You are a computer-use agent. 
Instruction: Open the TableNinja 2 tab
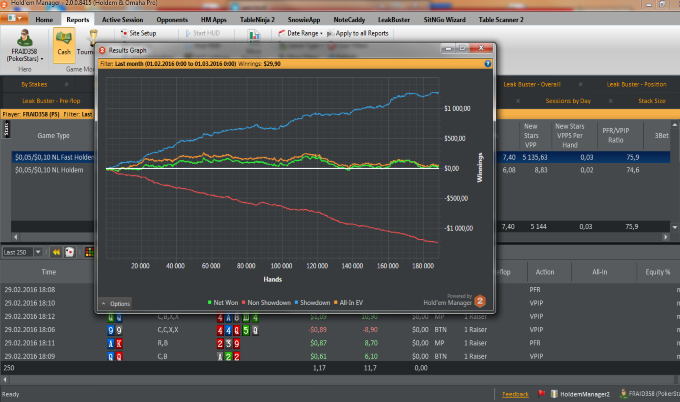point(257,20)
